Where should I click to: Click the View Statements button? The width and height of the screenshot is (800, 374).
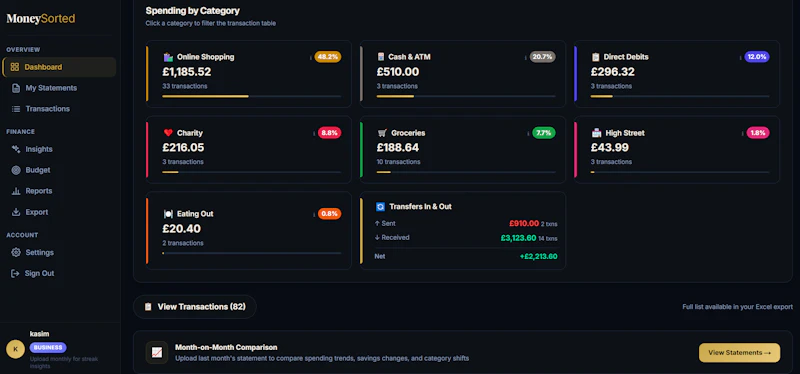(739, 353)
